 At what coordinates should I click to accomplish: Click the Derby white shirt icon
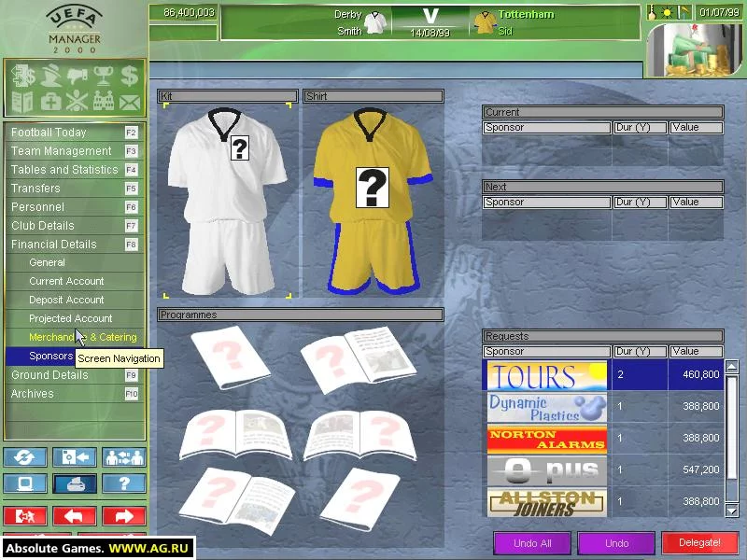click(x=375, y=22)
